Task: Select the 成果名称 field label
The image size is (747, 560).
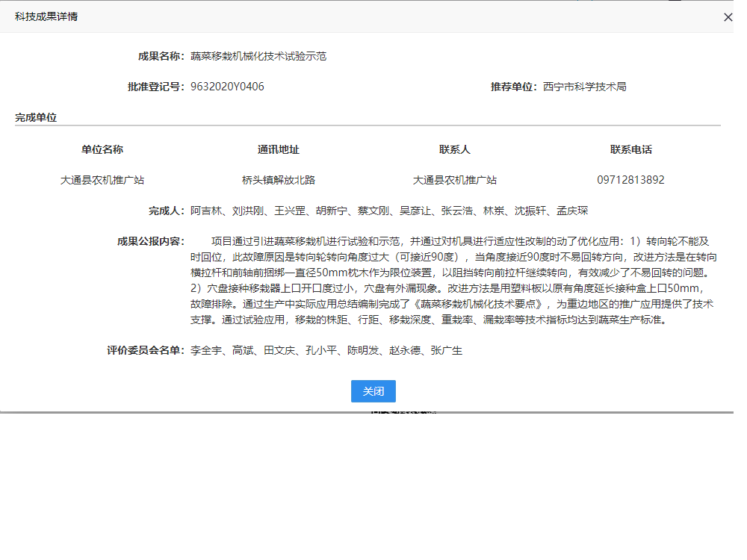Action: (161, 56)
